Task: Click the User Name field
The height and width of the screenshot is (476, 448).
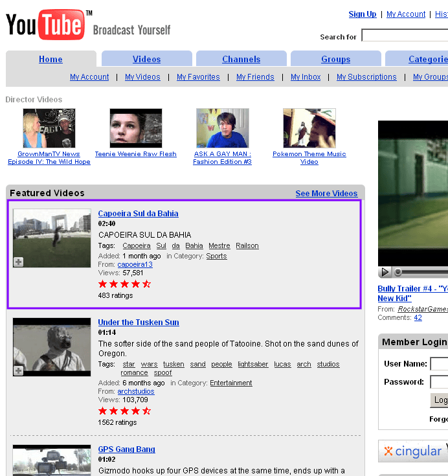Action: pos(439,364)
